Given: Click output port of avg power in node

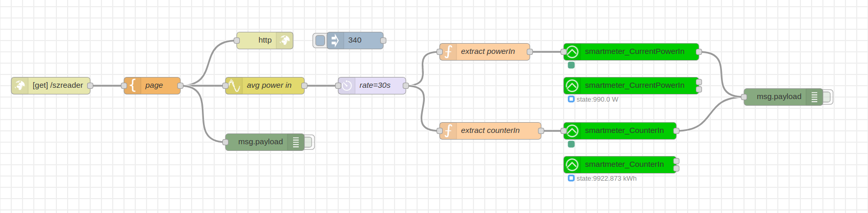Looking at the screenshot, I should (304, 86).
